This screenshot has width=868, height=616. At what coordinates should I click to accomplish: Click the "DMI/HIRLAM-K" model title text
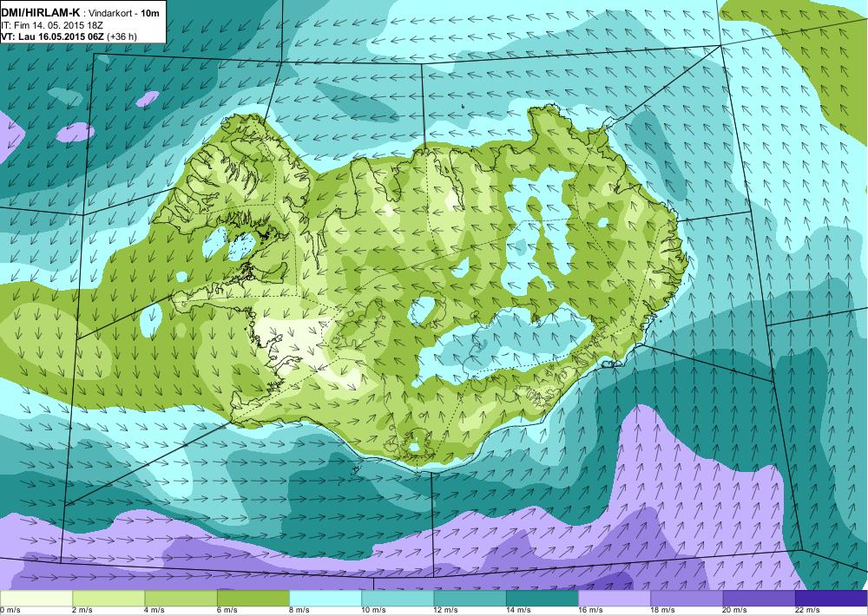[x=41, y=12]
